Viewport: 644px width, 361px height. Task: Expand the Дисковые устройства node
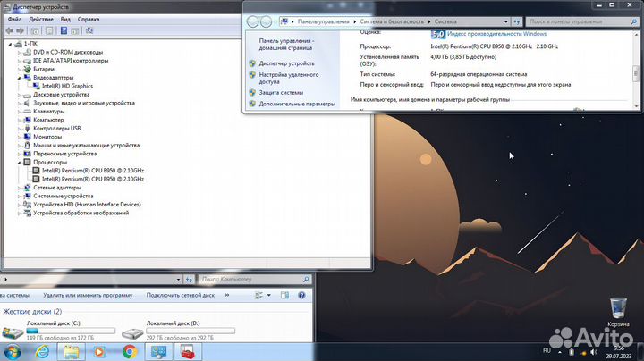(x=19, y=95)
